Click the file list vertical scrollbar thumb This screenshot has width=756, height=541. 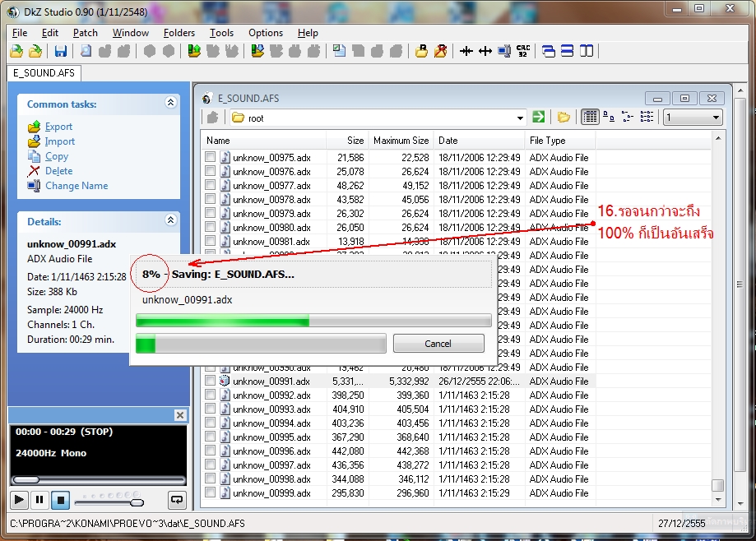(718, 484)
